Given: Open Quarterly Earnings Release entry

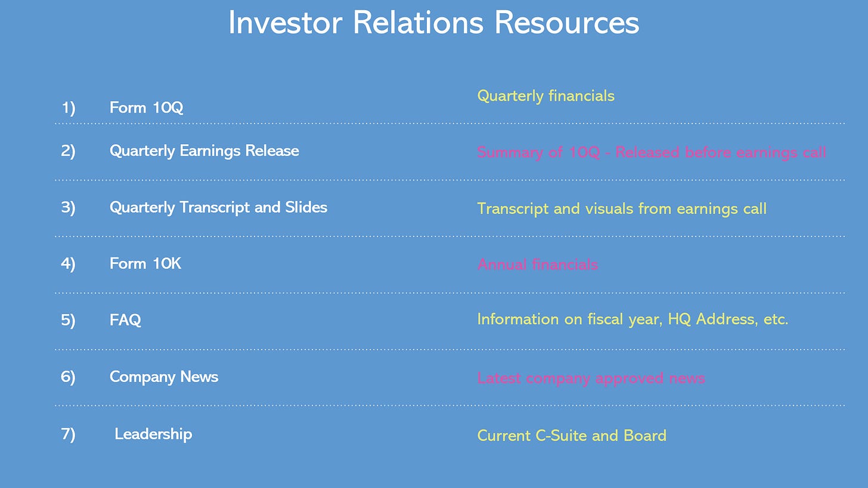Looking at the screenshot, I should [x=204, y=151].
